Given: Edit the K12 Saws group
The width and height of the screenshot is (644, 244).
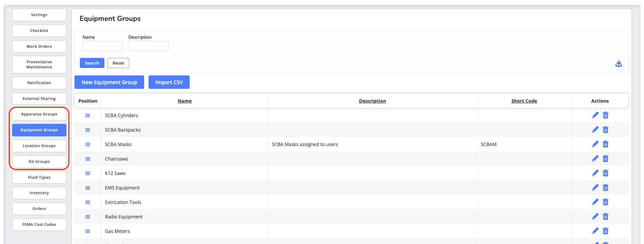Looking at the screenshot, I should (595, 173).
